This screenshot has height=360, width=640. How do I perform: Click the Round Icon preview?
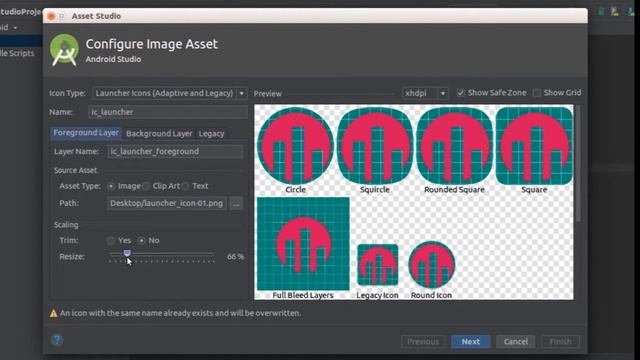pos(431,265)
